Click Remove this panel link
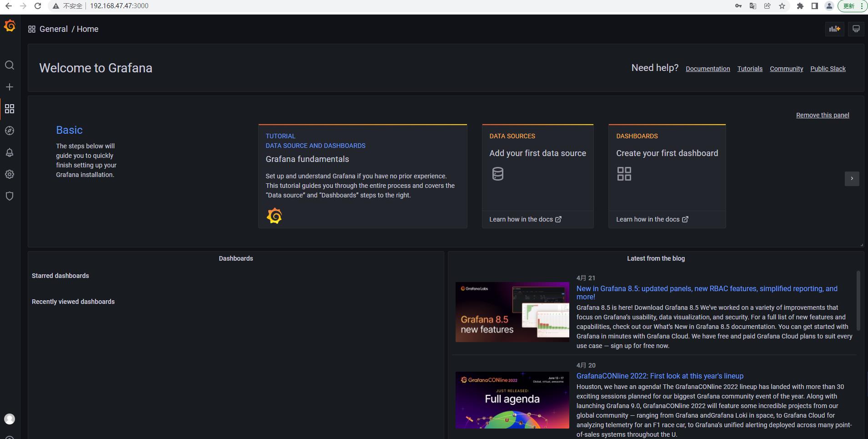868x439 pixels. 823,115
